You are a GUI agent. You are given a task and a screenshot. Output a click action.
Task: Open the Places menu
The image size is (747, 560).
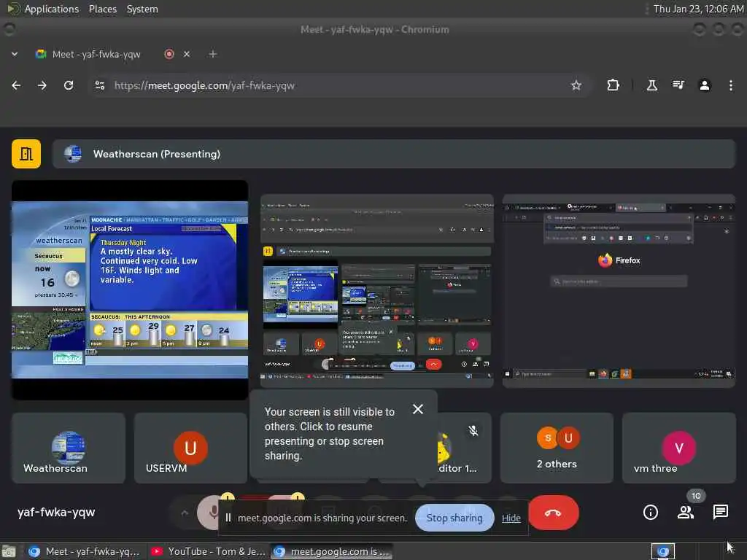click(x=103, y=9)
